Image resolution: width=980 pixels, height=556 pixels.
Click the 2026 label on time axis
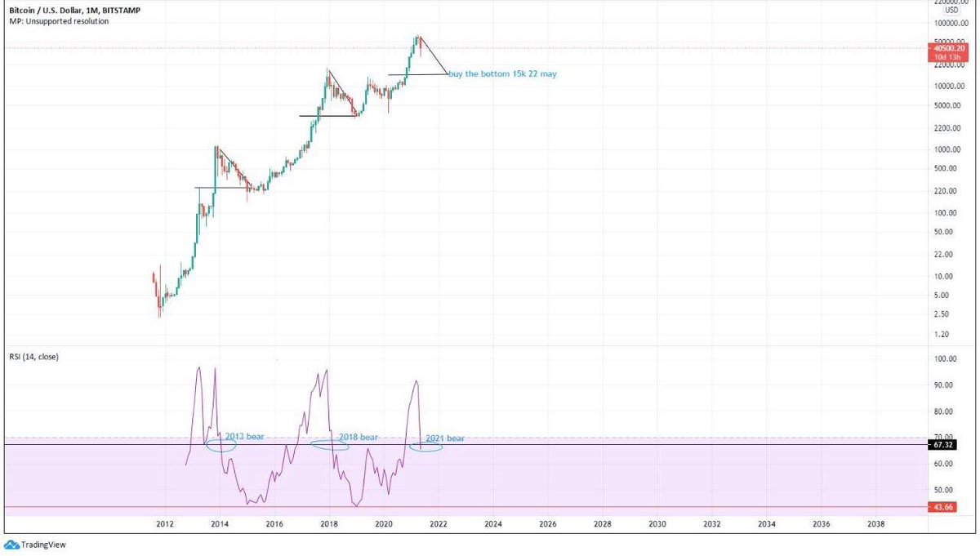coord(548,524)
